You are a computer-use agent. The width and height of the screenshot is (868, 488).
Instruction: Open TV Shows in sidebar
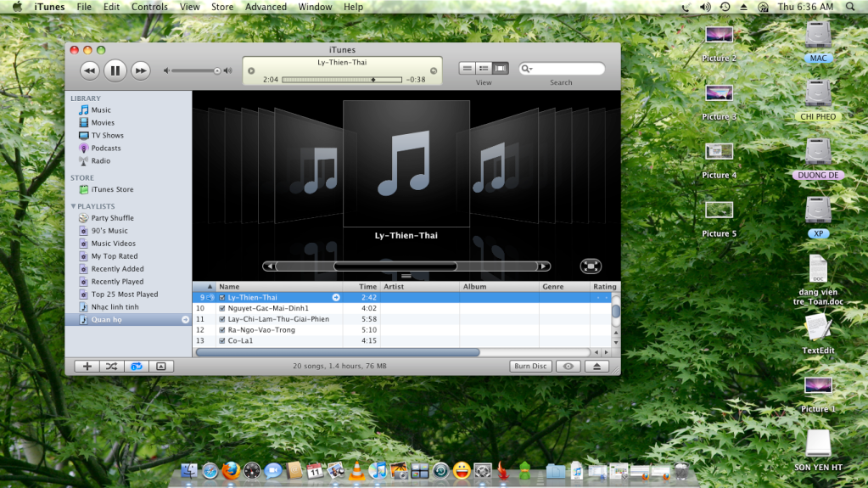pyautogui.click(x=108, y=135)
